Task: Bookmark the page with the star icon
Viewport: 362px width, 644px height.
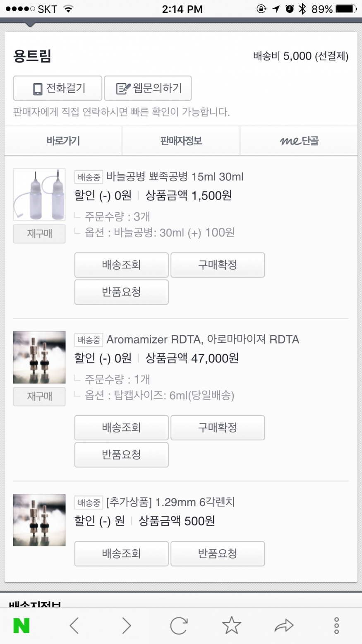Action: pos(231,625)
